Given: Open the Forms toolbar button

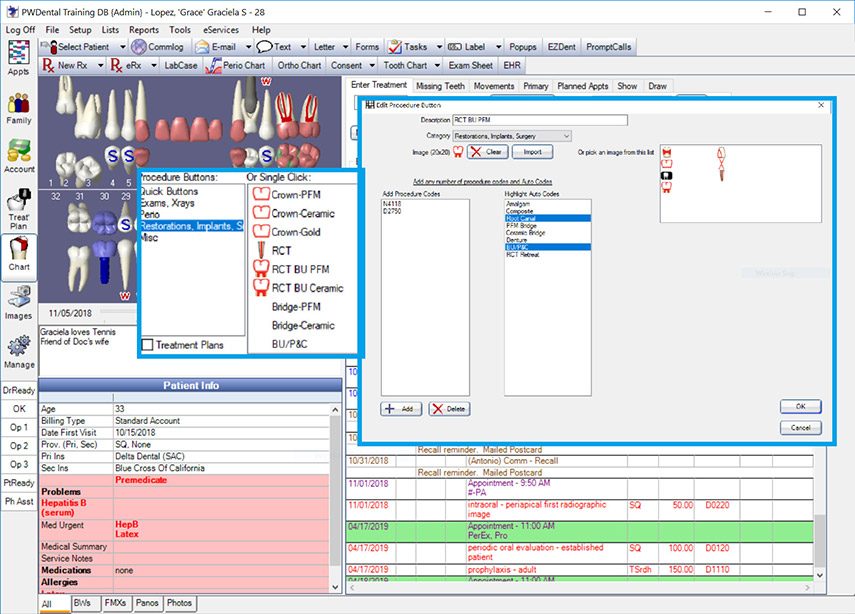Looking at the screenshot, I should coord(367,47).
